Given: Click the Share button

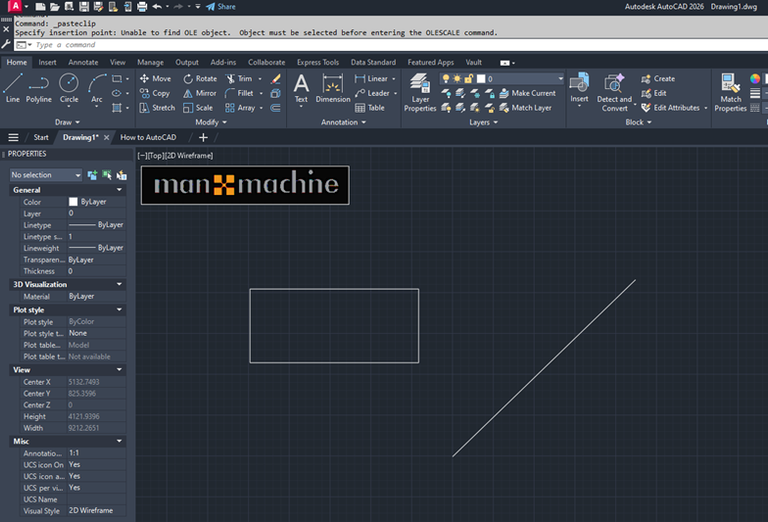Looking at the screenshot, I should click(221, 6).
